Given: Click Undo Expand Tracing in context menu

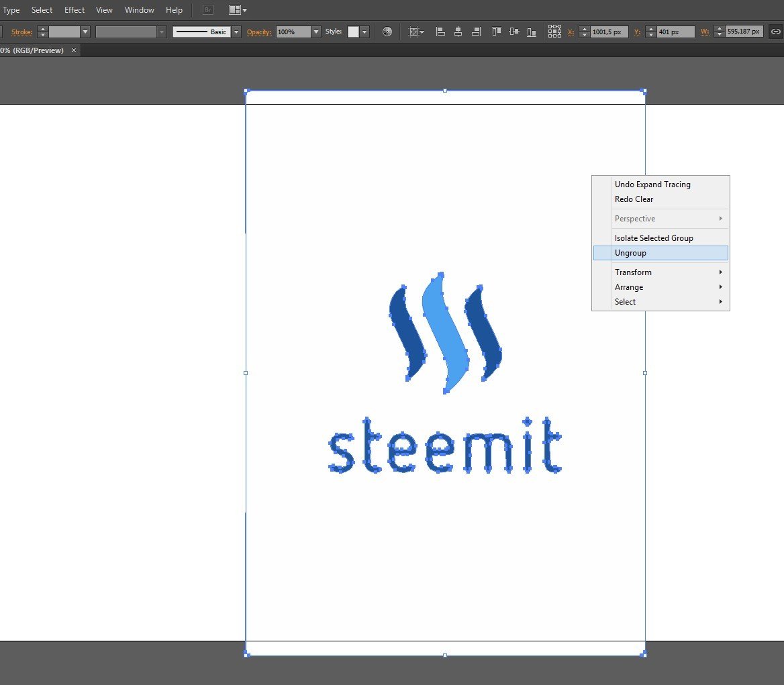Looking at the screenshot, I should click(x=652, y=185).
